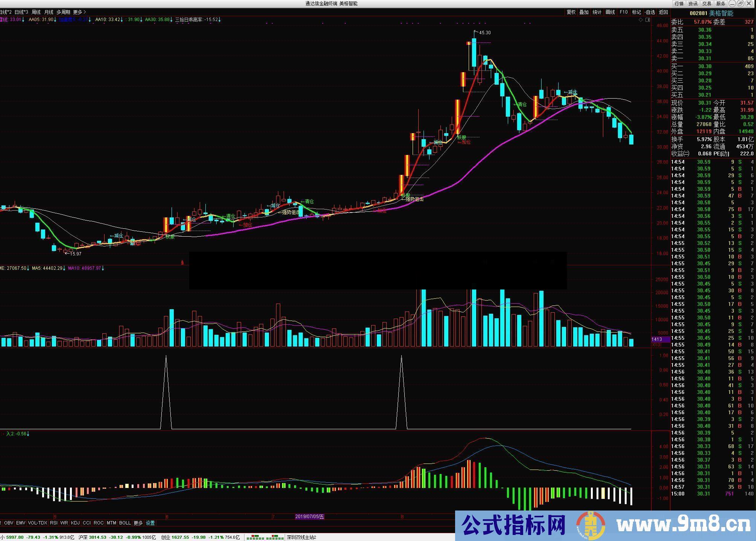The width and height of the screenshot is (756, 541).
Task: Click the 返回 back button
Action: click(663, 12)
